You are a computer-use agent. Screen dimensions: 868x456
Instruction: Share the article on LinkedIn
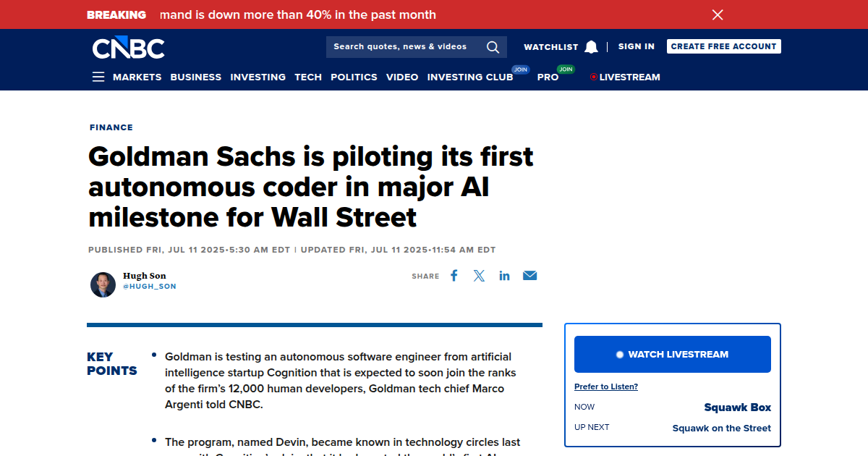[504, 275]
